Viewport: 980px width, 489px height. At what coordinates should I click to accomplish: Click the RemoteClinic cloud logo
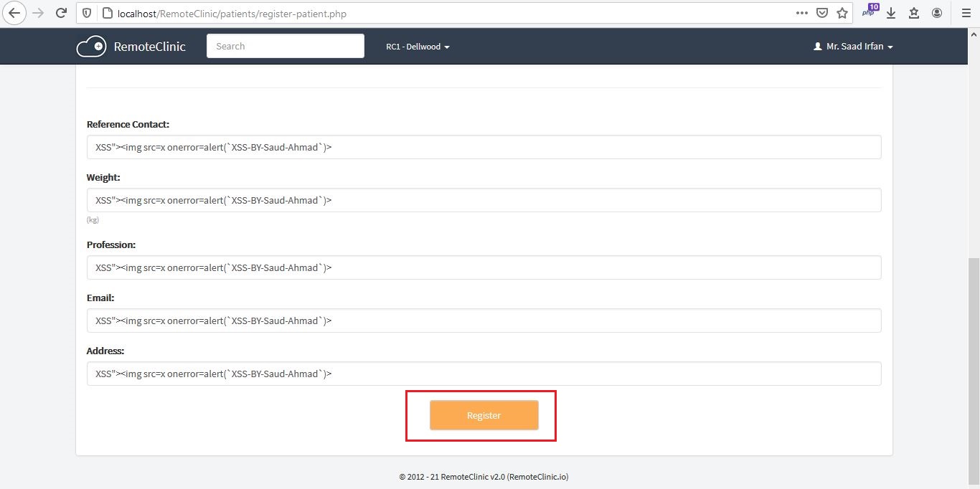(x=91, y=47)
